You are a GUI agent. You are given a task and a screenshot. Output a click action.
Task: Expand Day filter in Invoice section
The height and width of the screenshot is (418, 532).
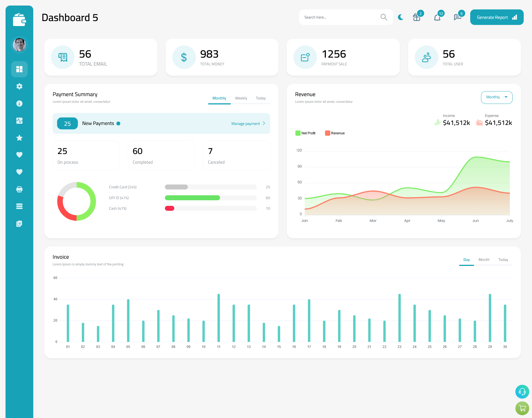coord(466,260)
